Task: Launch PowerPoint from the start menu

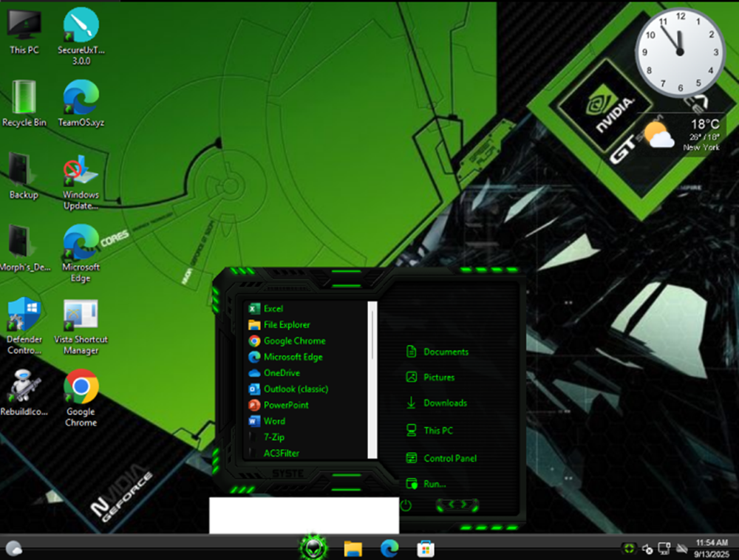Action: [285, 405]
